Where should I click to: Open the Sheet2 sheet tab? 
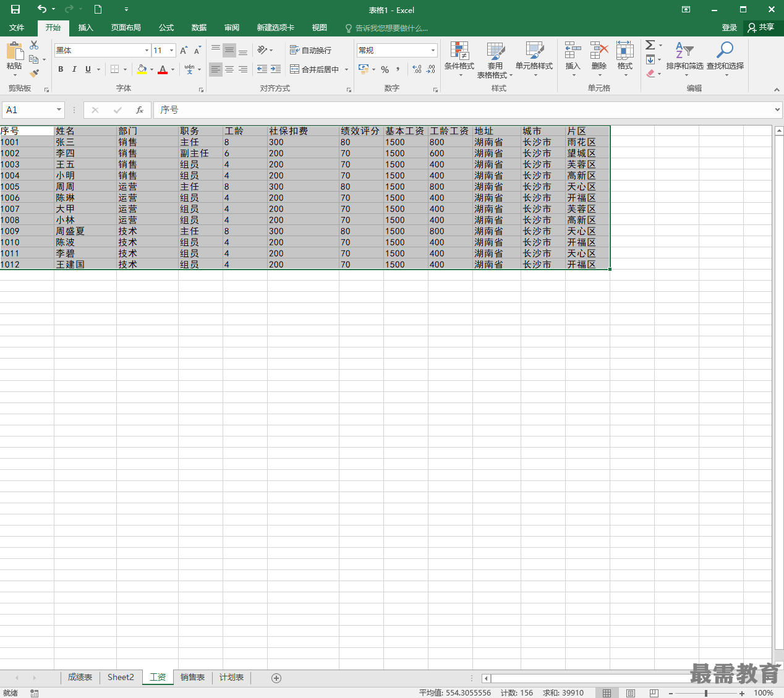(x=121, y=678)
